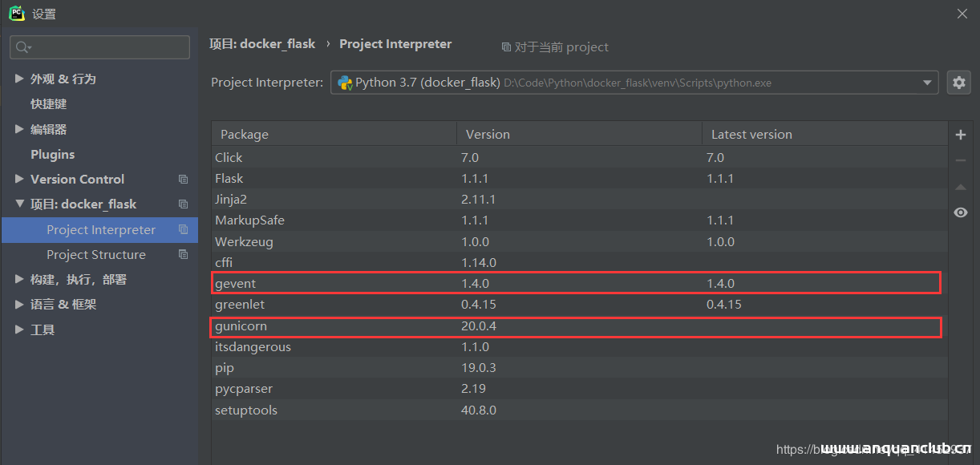Viewport: 980px width, 465px height.
Task: Expand the 语言 & 框架 section
Action: [19, 304]
